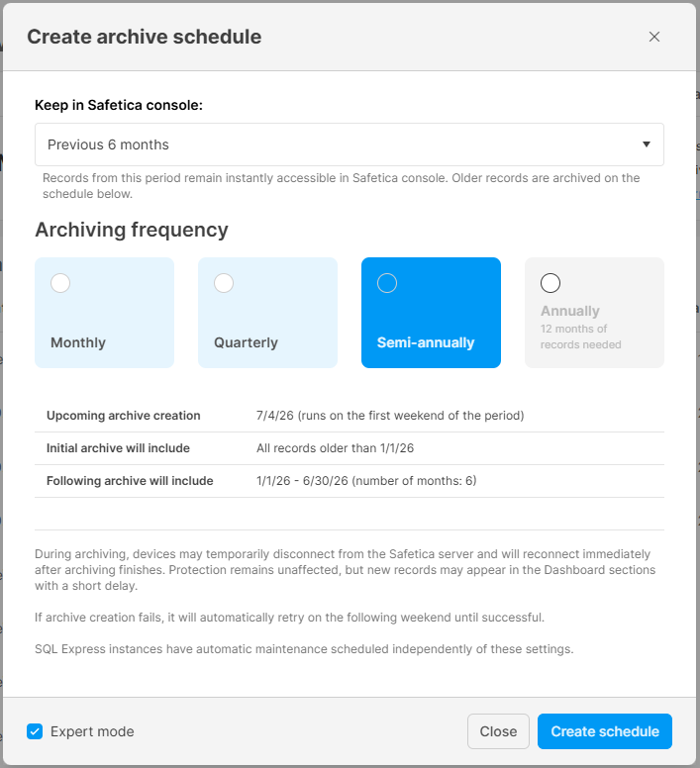The width and height of the screenshot is (700, 768).
Task: Click the Expert mode label text
Action: click(x=92, y=731)
